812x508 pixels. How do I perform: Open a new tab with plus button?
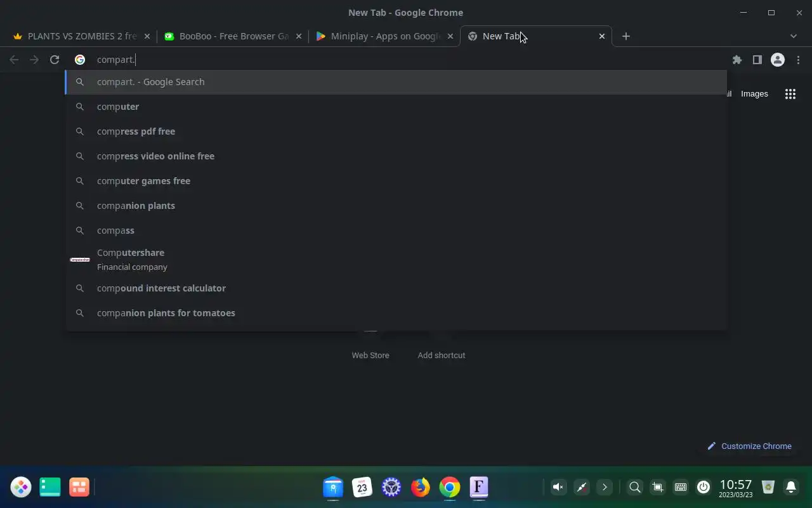pyautogui.click(x=626, y=36)
